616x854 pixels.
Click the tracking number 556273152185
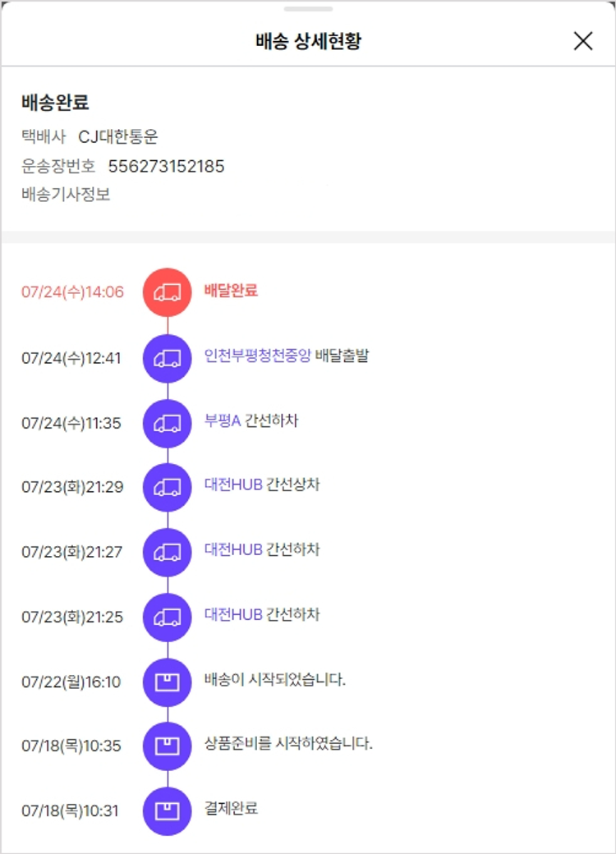click(166, 167)
